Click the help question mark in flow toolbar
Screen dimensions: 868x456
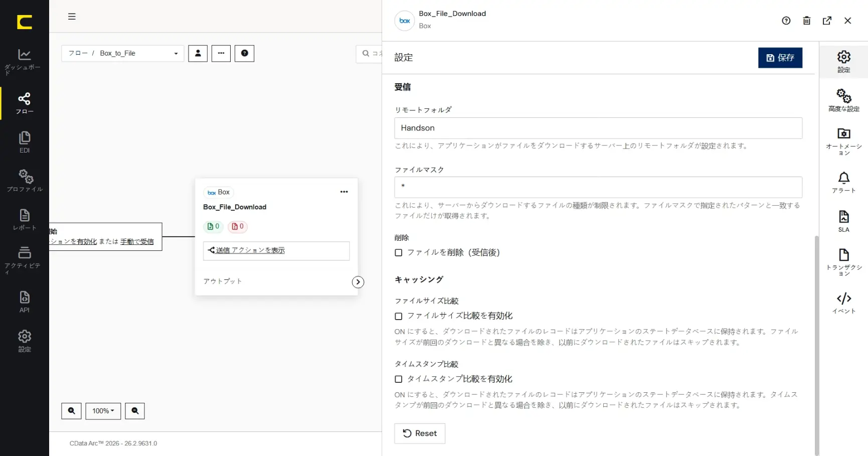tap(245, 53)
